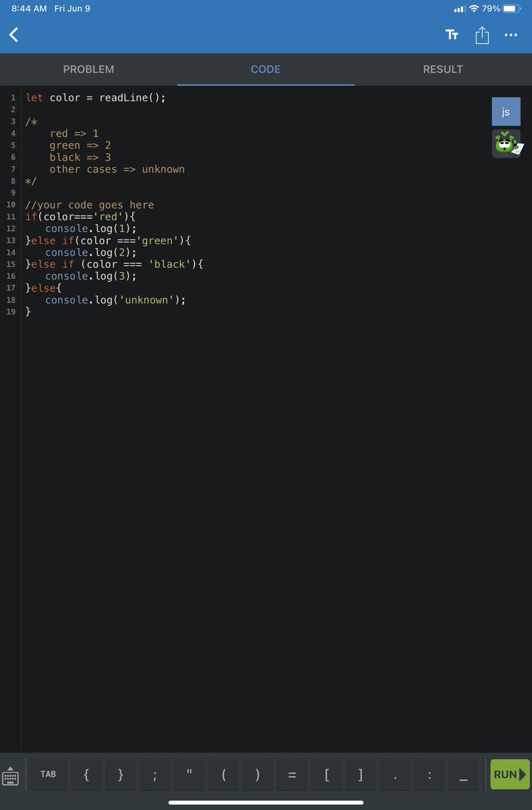Tap the console.log(2); line
This screenshot has height=810, width=532.
[91, 252]
